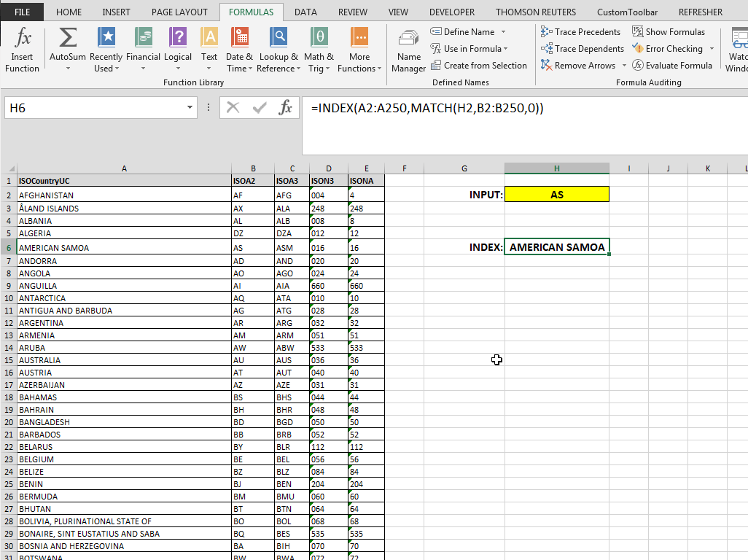
Task: Click Trace Precedents
Action: 580,32
